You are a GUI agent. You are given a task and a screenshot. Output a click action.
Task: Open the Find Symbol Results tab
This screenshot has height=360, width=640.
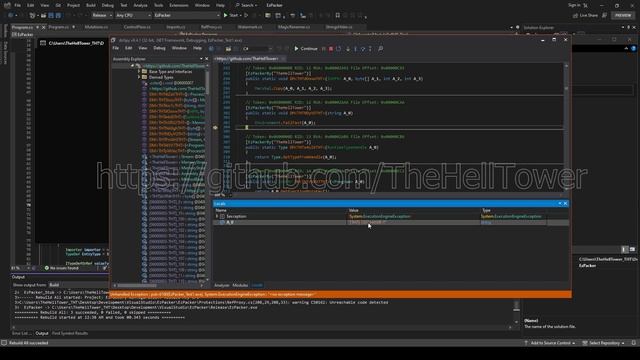pos(70,333)
